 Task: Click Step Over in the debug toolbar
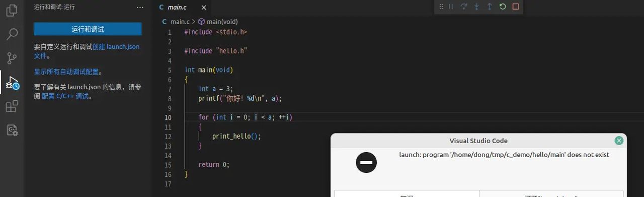464,7
